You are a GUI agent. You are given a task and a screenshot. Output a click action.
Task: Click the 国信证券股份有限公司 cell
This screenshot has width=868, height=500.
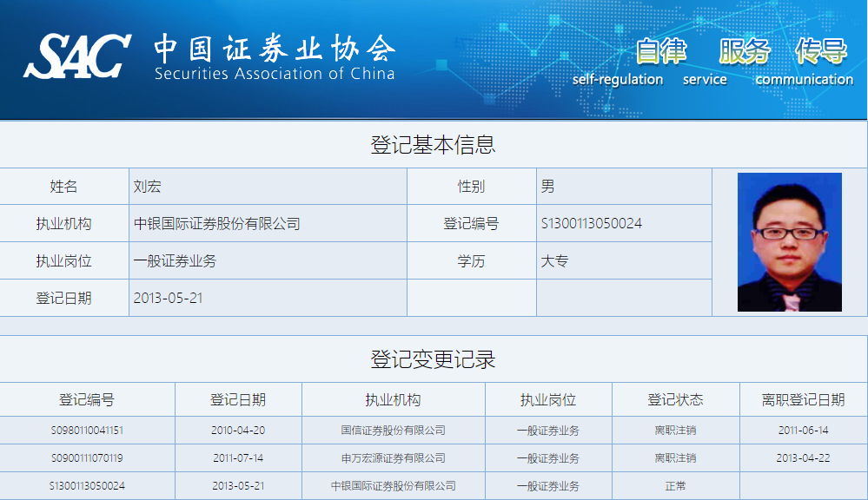[x=393, y=431]
